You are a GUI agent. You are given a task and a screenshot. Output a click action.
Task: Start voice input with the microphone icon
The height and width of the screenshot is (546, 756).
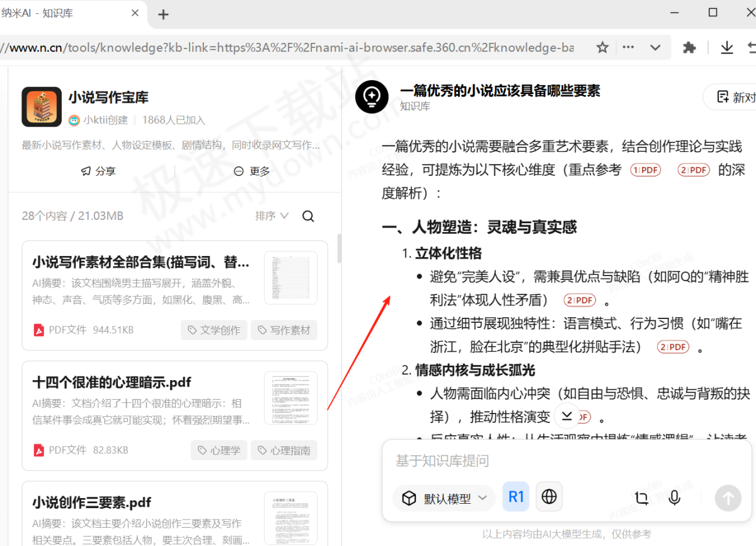pos(674,497)
